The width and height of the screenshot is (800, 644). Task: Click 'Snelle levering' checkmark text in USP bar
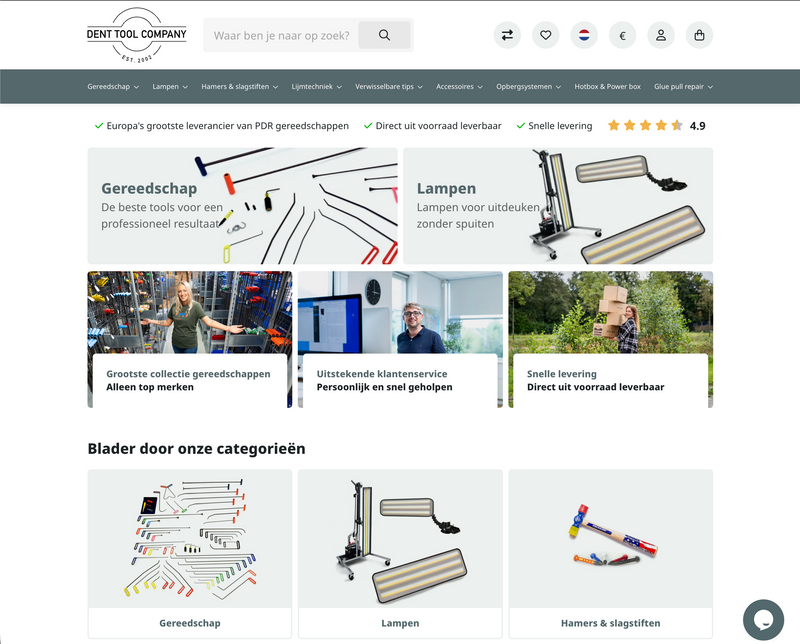coord(560,126)
